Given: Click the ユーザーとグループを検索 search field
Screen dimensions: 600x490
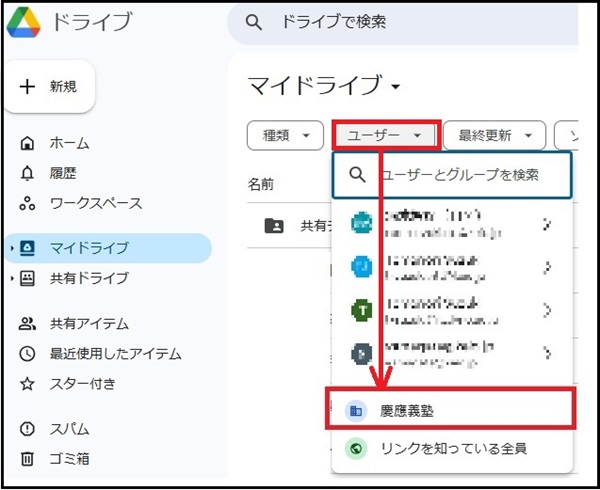Looking at the screenshot, I should pyautogui.click(x=470, y=175).
